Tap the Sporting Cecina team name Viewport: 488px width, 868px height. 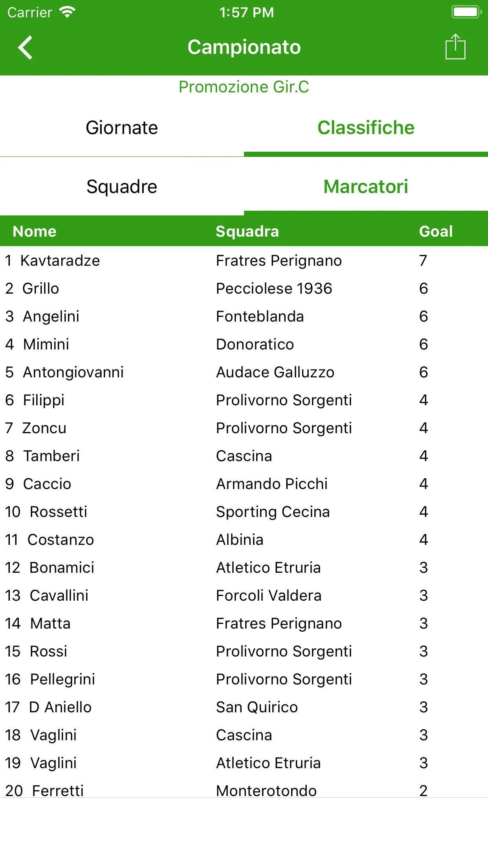tap(273, 512)
